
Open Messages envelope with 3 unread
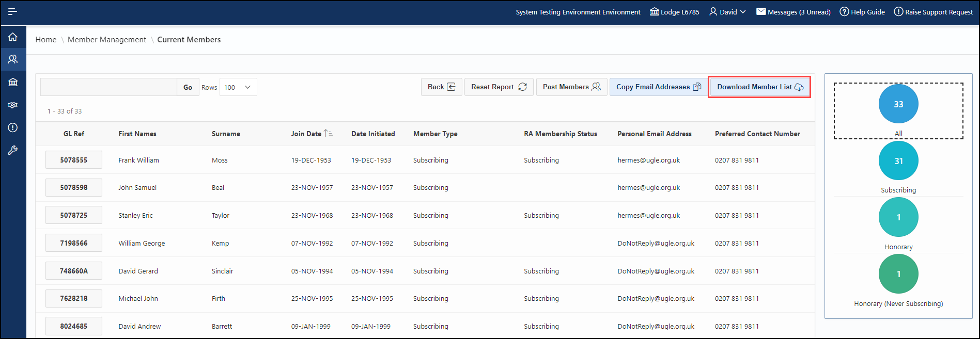(793, 12)
